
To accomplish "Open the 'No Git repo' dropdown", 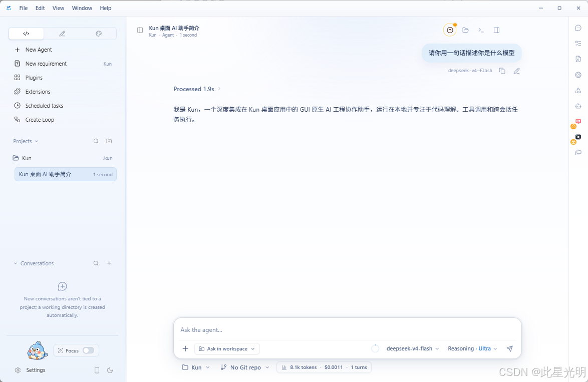I will 245,367.
